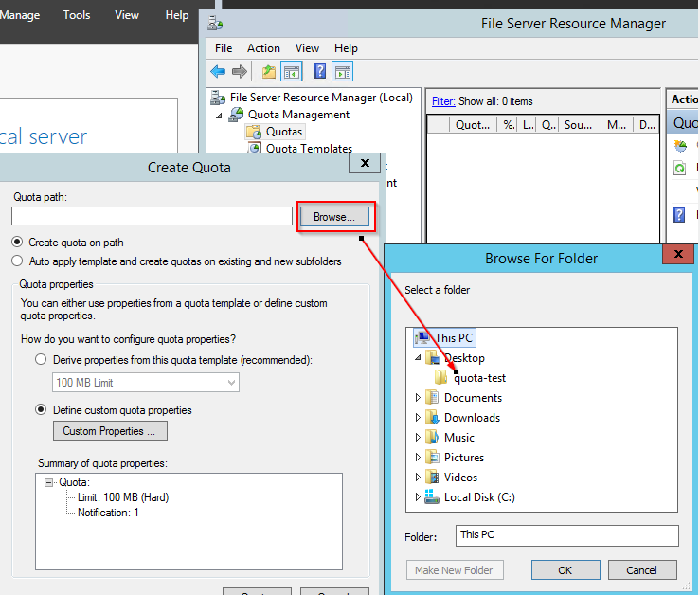Click the Quota path text field

[152, 216]
